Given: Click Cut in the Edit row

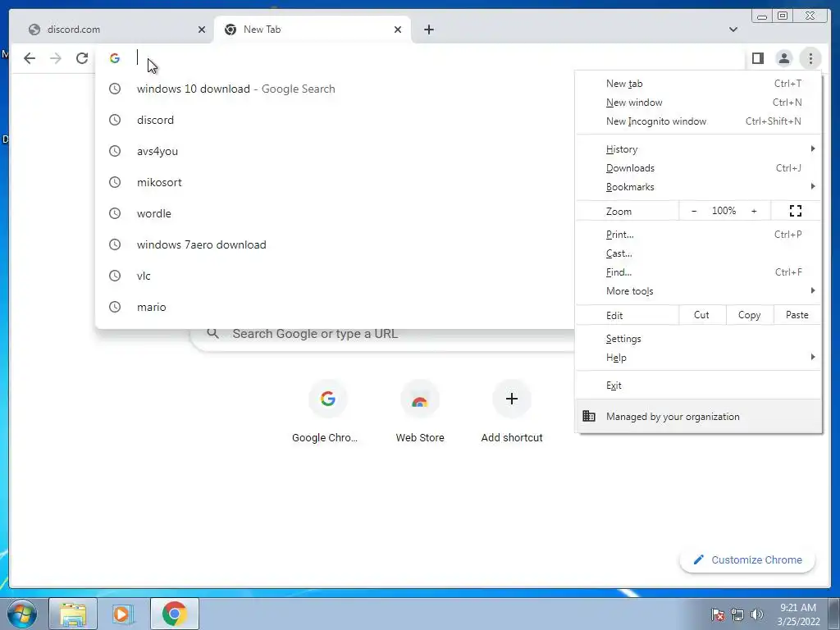Looking at the screenshot, I should click(x=702, y=315).
